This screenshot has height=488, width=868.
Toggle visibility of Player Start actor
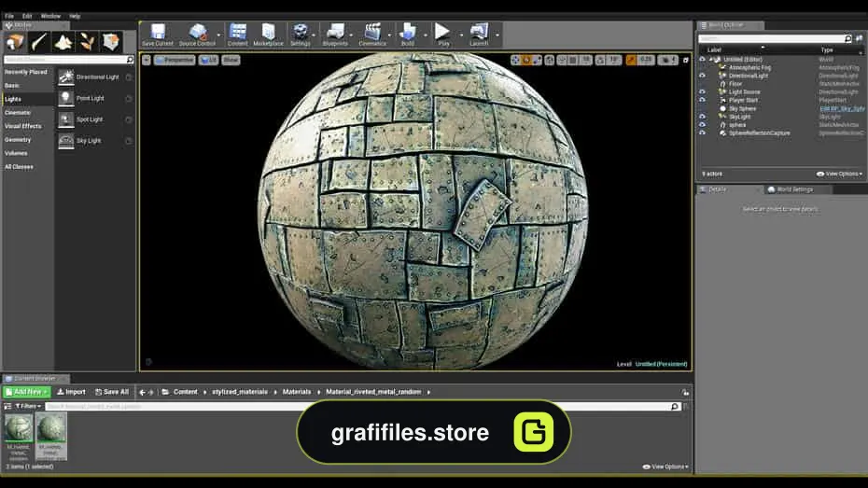click(703, 100)
